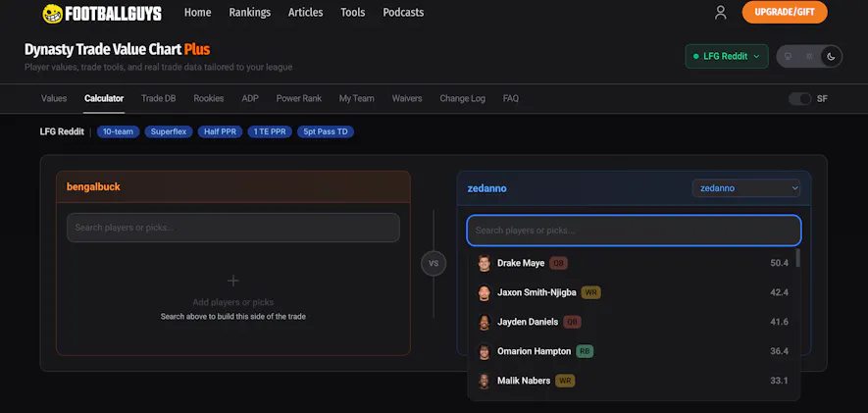Click the player results list scrollbar

[797, 259]
